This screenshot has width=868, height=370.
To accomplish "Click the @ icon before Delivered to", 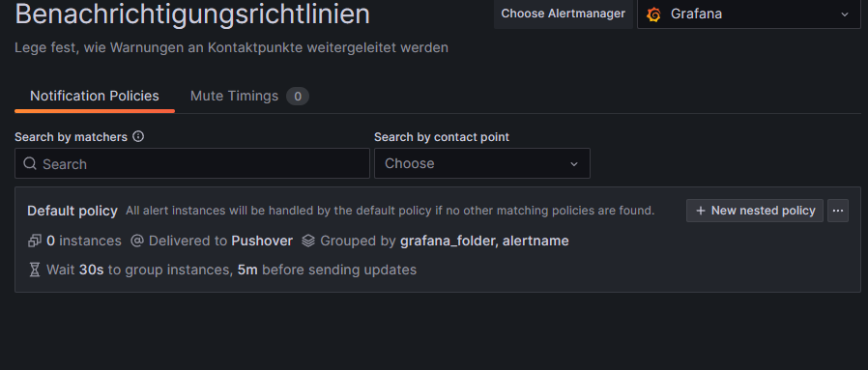I will [x=136, y=241].
